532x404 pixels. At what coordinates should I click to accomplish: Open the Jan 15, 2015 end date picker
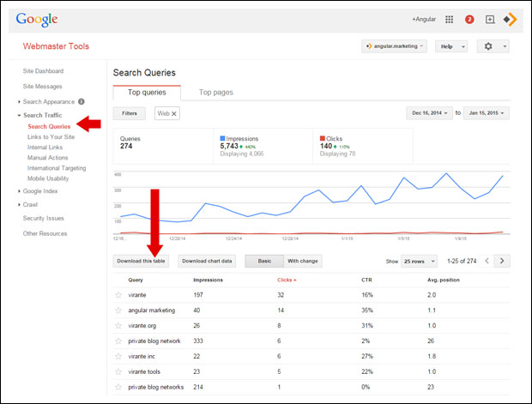[x=487, y=113]
